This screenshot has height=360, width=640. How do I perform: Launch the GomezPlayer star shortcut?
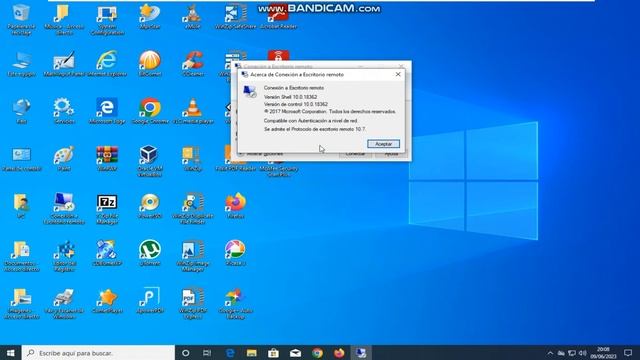click(107, 300)
